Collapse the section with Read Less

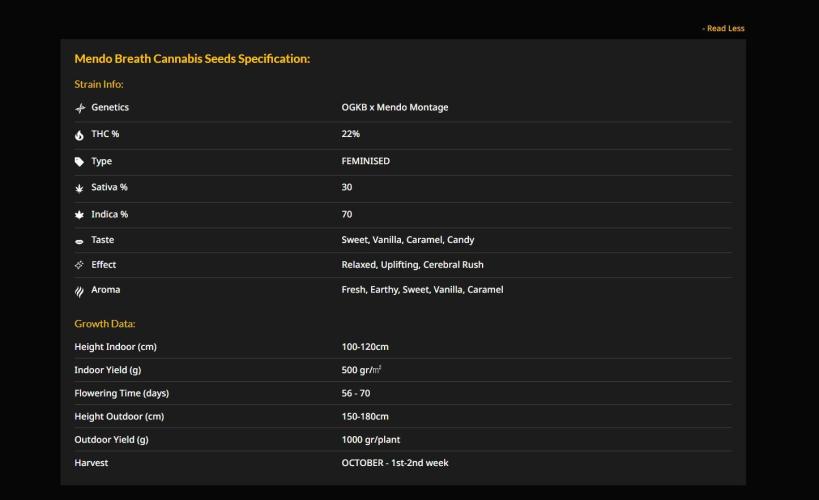tap(724, 28)
